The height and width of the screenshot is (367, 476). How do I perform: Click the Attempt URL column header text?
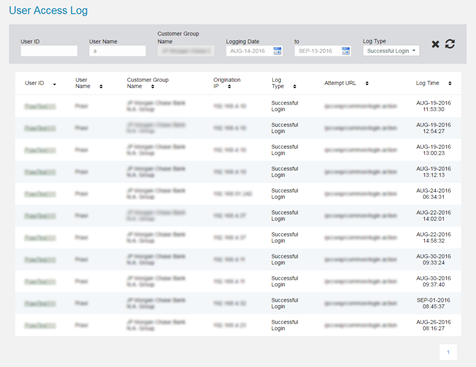(340, 83)
